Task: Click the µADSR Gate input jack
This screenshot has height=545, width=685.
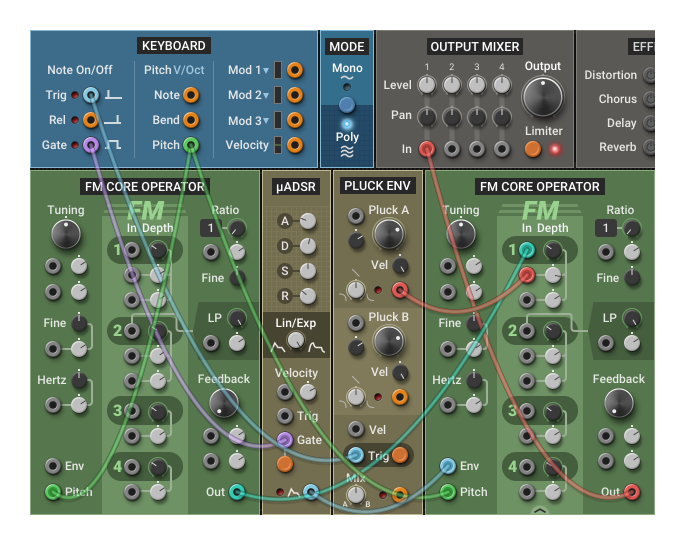Action: coord(285,440)
